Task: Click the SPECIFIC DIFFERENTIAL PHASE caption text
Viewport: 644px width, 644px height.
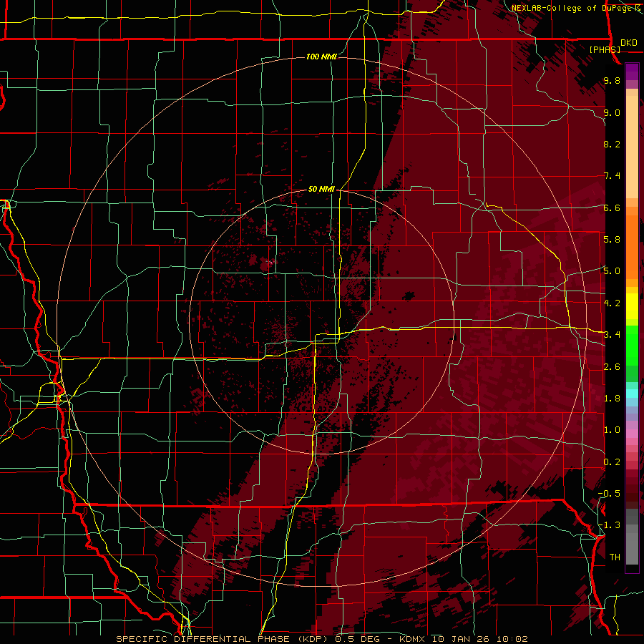Action: point(203,639)
